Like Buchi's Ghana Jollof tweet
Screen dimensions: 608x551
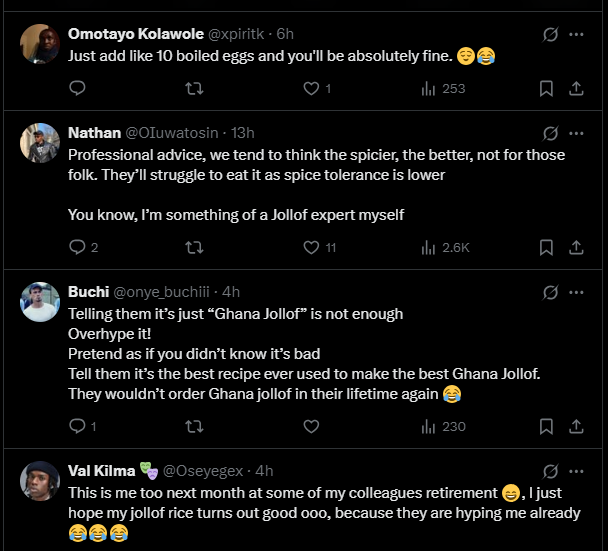coord(311,426)
